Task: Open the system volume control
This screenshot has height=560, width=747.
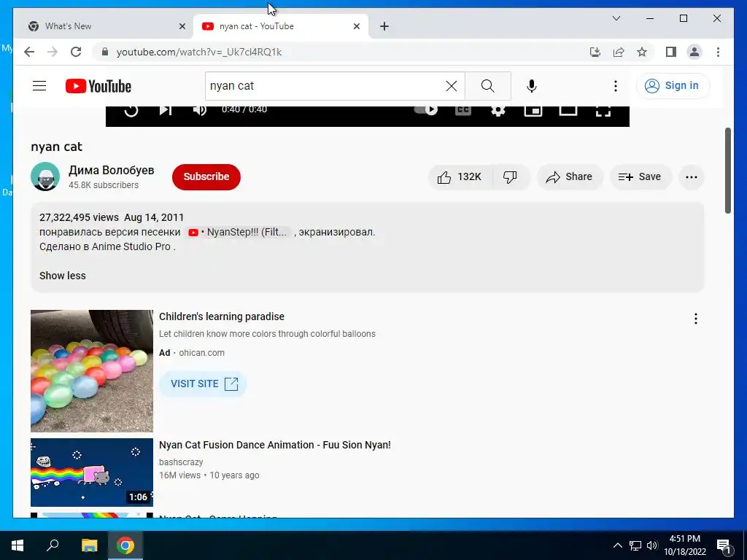Action: click(x=651, y=545)
